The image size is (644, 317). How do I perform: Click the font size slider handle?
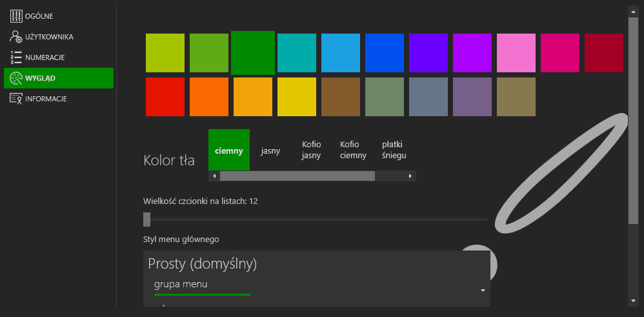click(146, 220)
